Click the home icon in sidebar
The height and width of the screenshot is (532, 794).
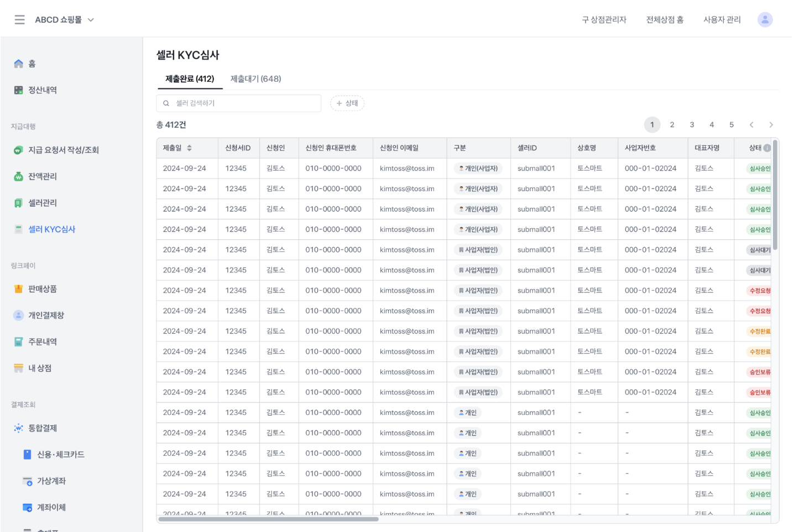tap(19, 64)
